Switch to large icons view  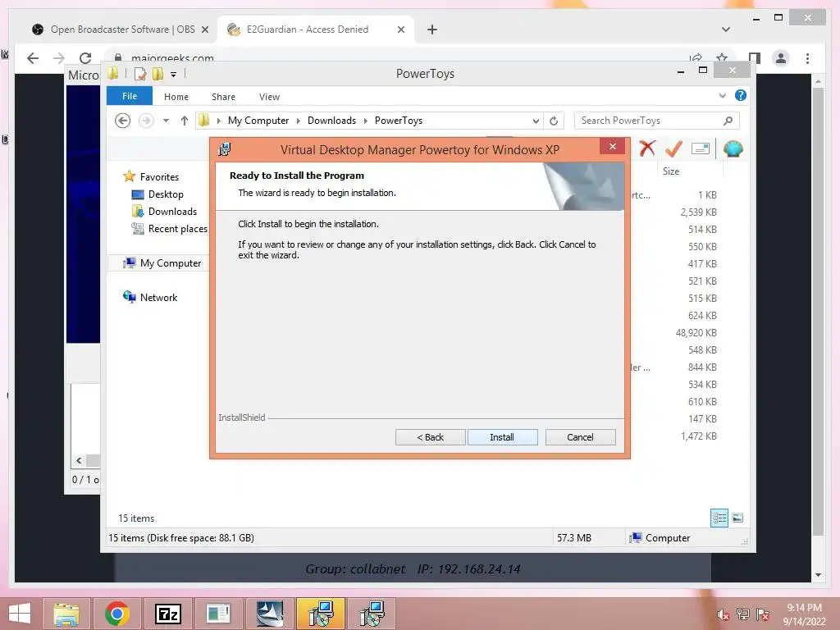pyautogui.click(x=737, y=518)
